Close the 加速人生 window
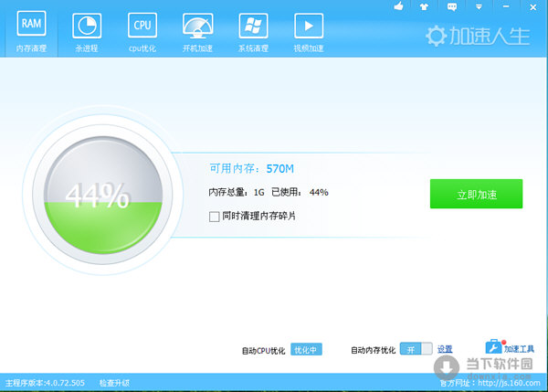The image size is (548, 392). pyautogui.click(x=533, y=7)
